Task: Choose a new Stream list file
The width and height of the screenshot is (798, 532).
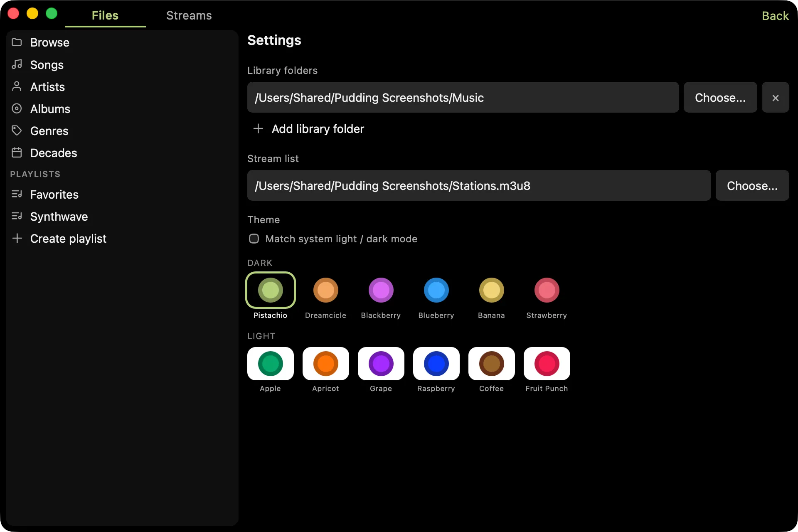Action: pyautogui.click(x=752, y=185)
